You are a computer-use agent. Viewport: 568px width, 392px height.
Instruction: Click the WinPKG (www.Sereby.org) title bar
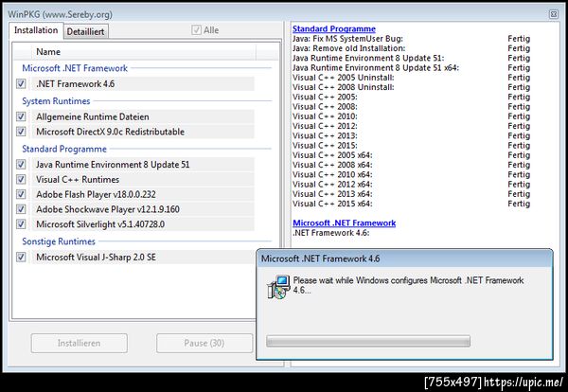(61, 14)
